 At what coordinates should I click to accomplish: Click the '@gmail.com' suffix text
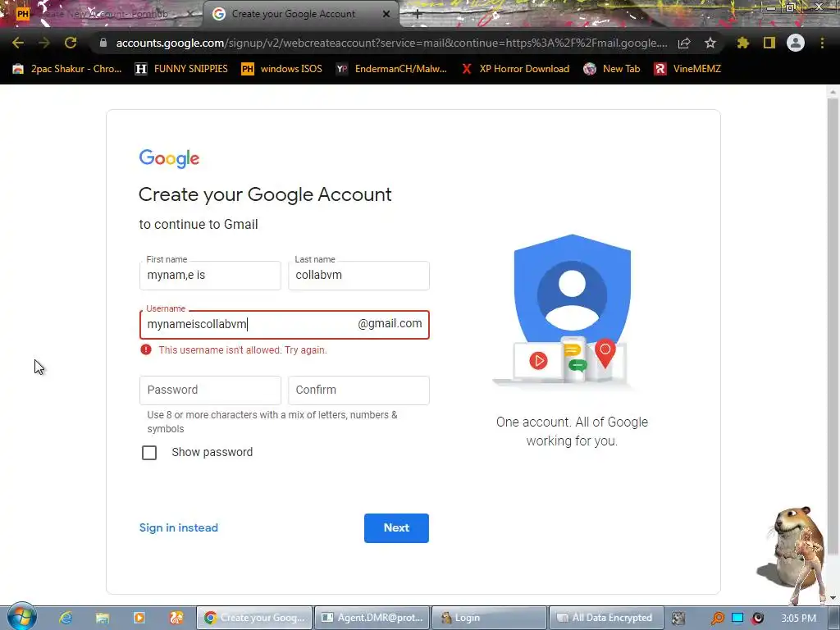pyautogui.click(x=390, y=323)
